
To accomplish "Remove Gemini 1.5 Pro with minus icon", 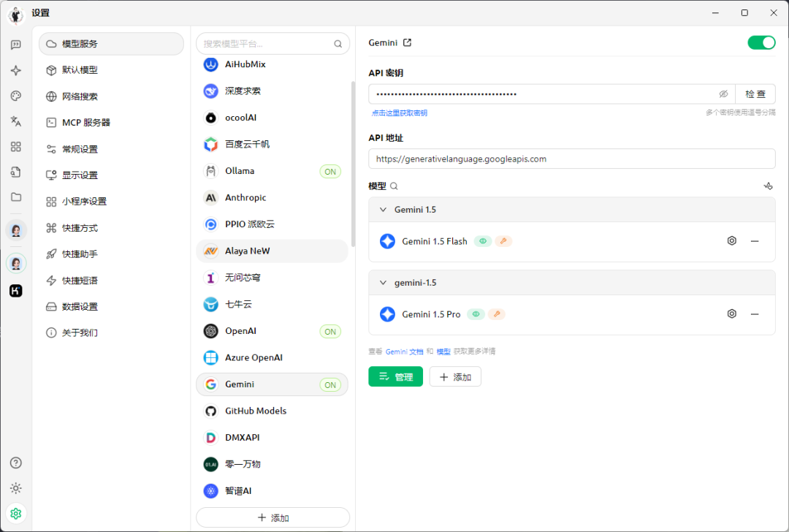I will [754, 314].
